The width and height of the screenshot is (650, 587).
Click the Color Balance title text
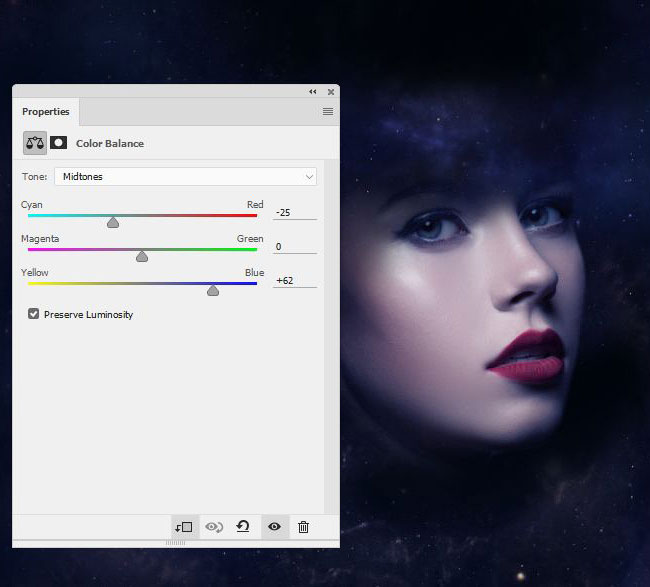point(110,143)
